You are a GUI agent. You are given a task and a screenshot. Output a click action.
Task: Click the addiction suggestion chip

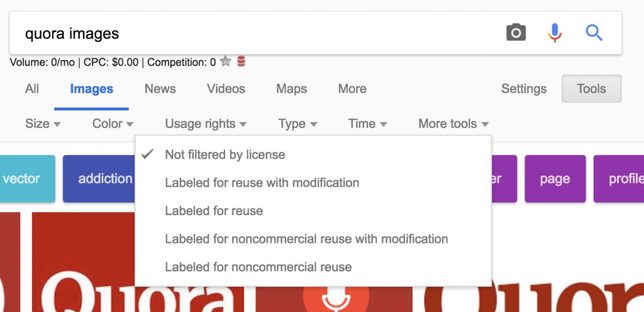click(99, 179)
